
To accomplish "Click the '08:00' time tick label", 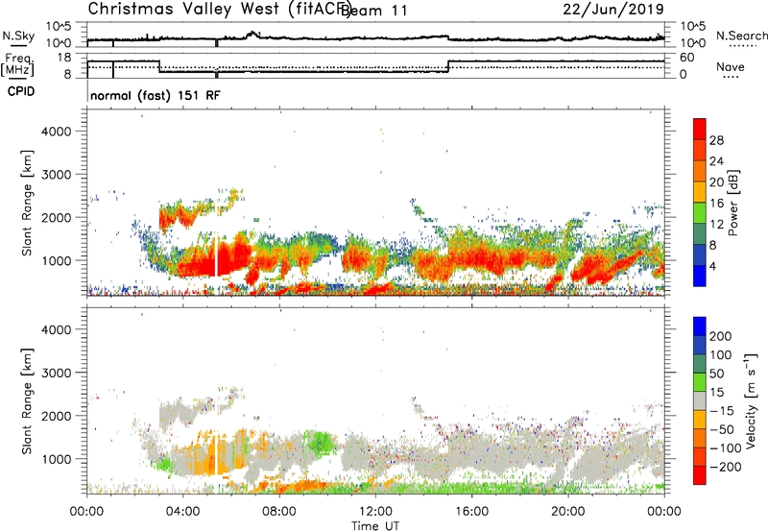I will (x=279, y=511).
